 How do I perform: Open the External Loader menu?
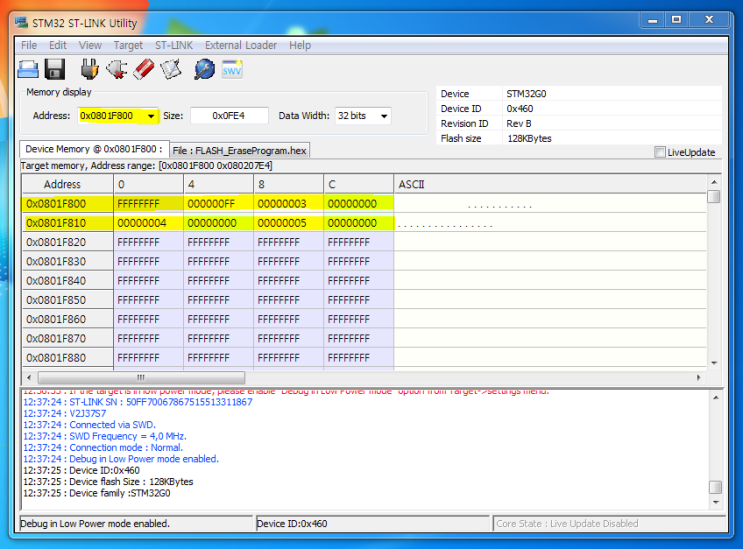(241, 45)
